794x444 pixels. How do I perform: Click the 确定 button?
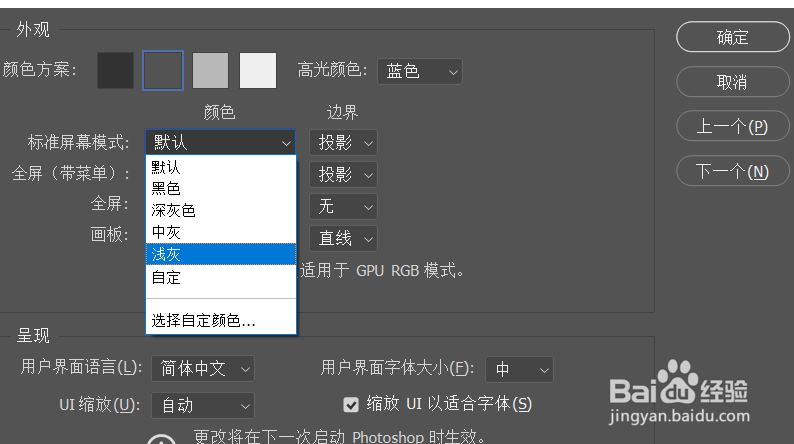click(733, 37)
